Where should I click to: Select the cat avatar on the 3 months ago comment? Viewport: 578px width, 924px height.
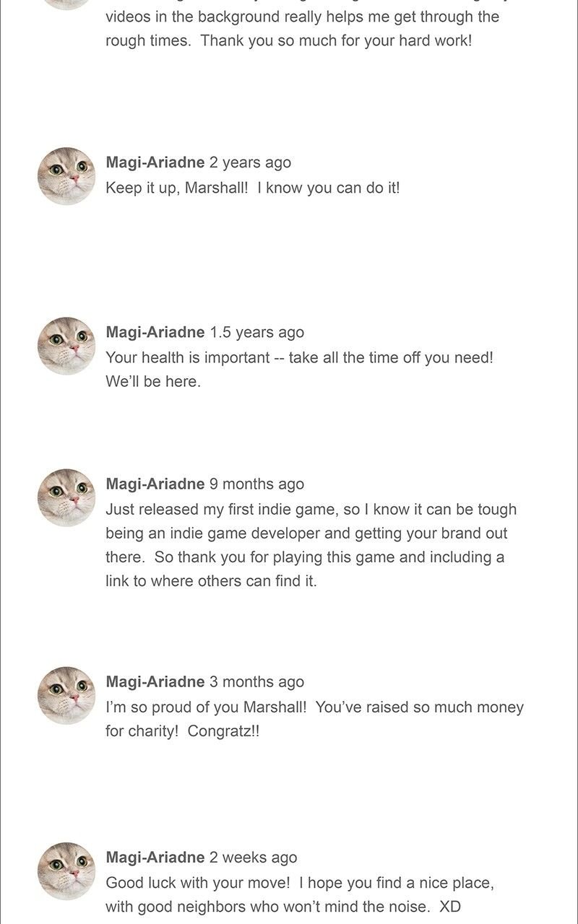(66, 695)
